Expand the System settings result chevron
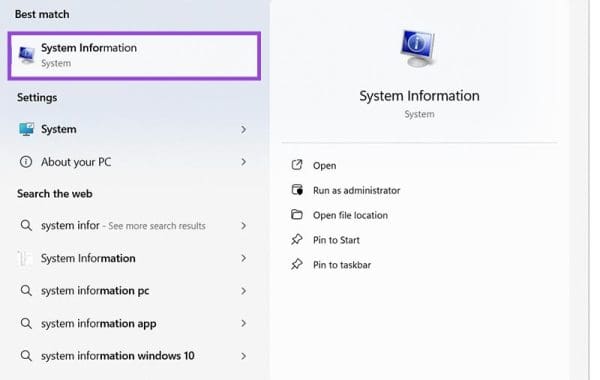Viewport: 600px width, 380px height. tap(243, 130)
